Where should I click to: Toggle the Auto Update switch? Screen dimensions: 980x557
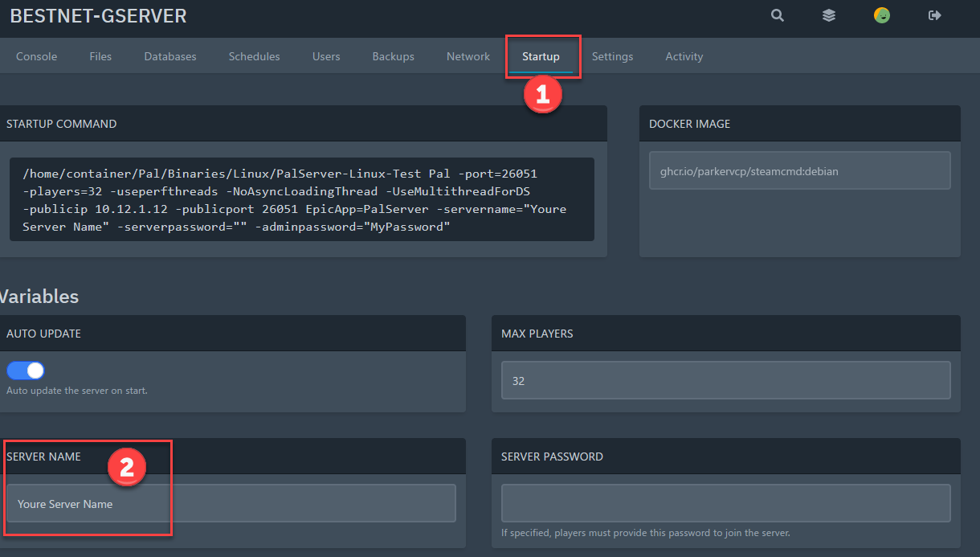26,371
